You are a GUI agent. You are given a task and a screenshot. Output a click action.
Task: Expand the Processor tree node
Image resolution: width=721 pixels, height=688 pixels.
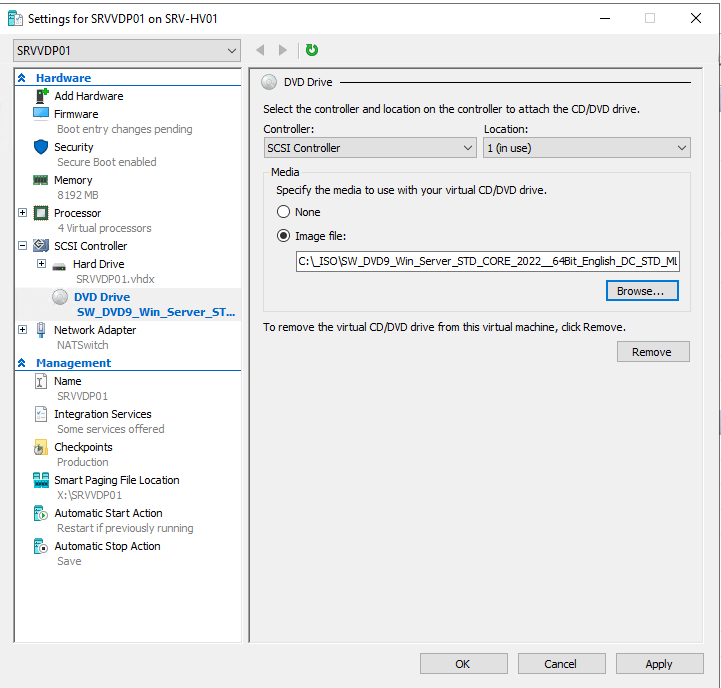[23, 213]
